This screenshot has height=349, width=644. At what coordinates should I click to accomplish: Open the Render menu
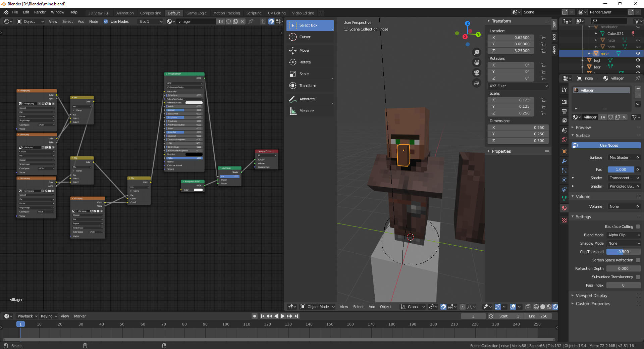coord(40,12)
